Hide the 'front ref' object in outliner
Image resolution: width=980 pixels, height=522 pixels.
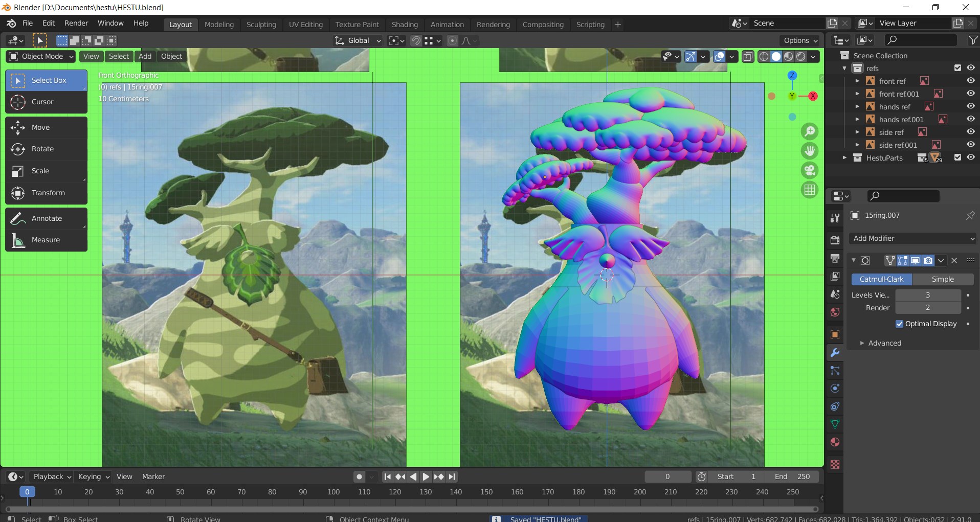[970, 81]
